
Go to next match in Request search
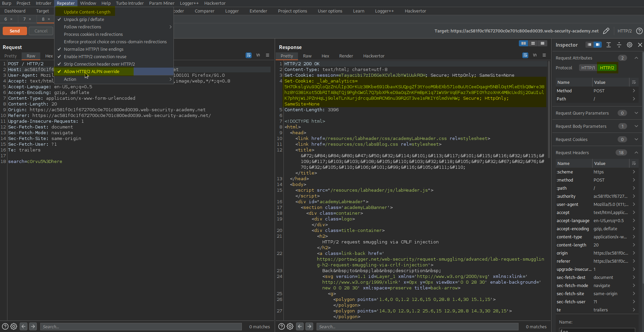[33, 326]
